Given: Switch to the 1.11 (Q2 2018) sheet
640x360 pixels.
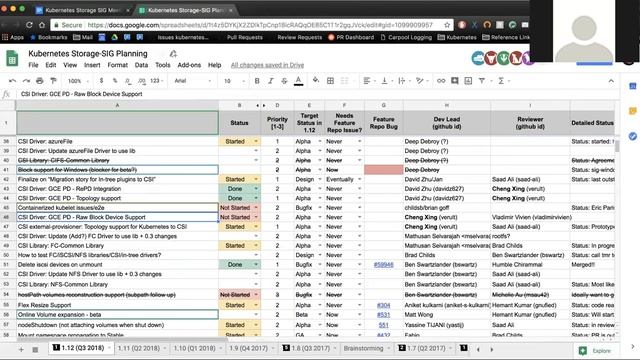Looking at the screenshot, I should (x=139, y=348).
